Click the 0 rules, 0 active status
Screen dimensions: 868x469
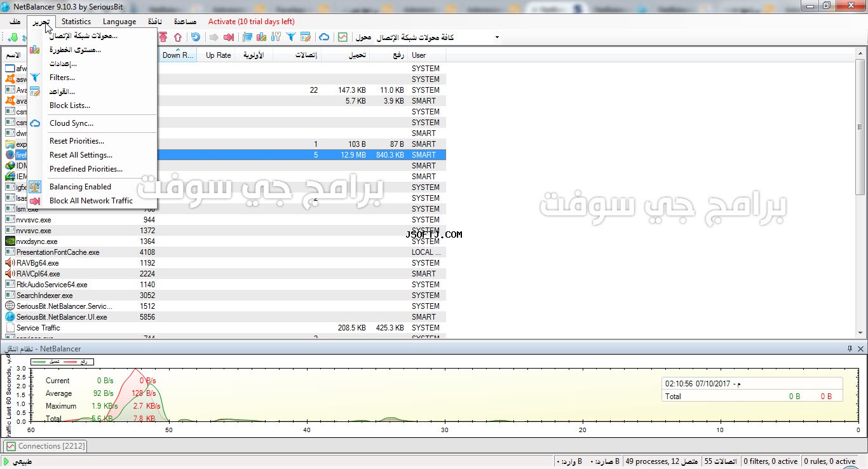point(830,461)
